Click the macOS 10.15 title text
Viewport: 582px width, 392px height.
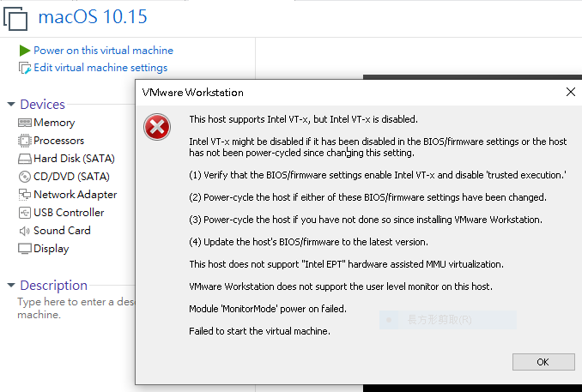[93, 17]
